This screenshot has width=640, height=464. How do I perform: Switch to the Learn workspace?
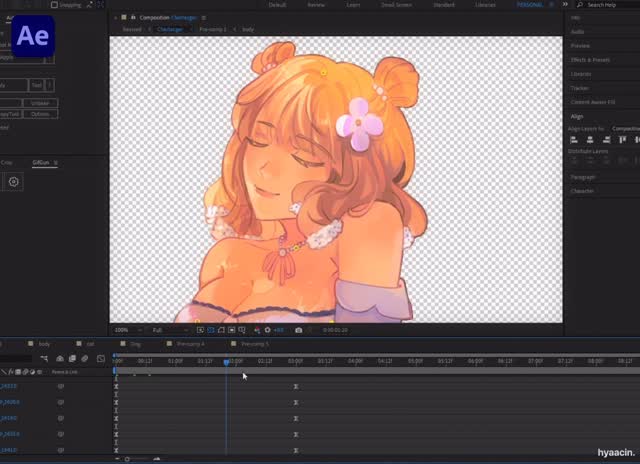pyautogui.click(x=353, y=5)
